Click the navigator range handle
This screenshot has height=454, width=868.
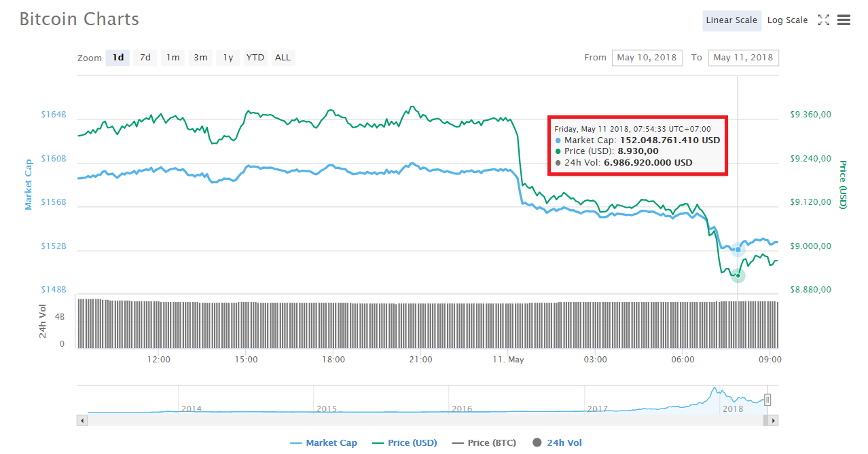(767, 399)
